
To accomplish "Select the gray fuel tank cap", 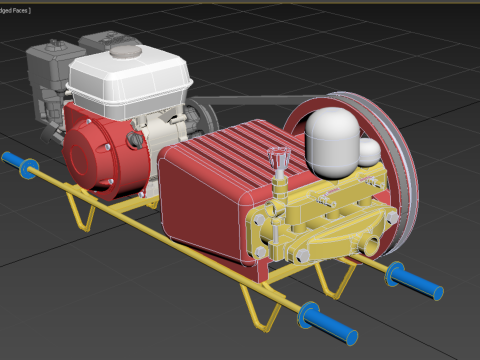I will click(x=126, y=52).
